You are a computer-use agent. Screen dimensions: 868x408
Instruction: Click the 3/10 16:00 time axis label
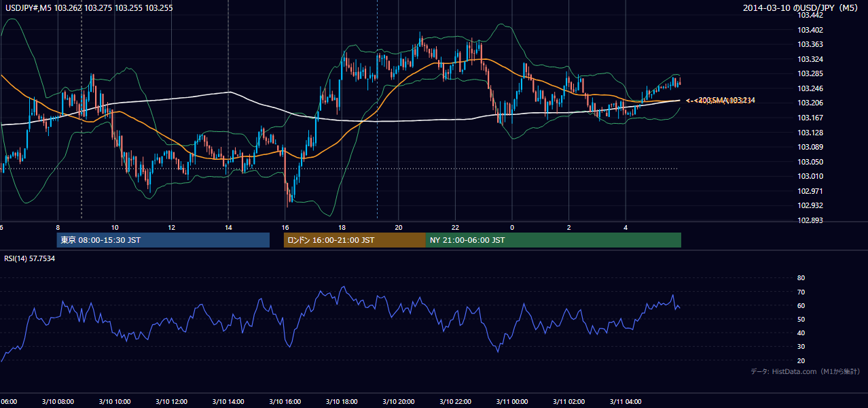[x=285, y=402]
